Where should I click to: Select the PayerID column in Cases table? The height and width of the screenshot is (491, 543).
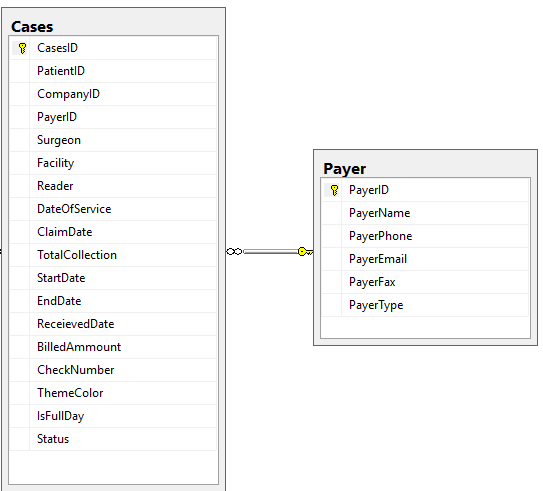click(113, 117)
